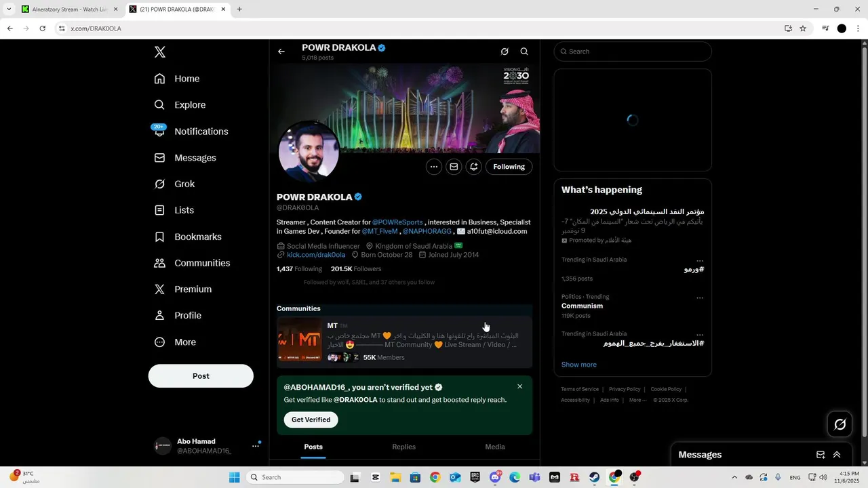This screenshot has width=868, height=488.
Task: Click the X search input field
Action: pos(633,52)
